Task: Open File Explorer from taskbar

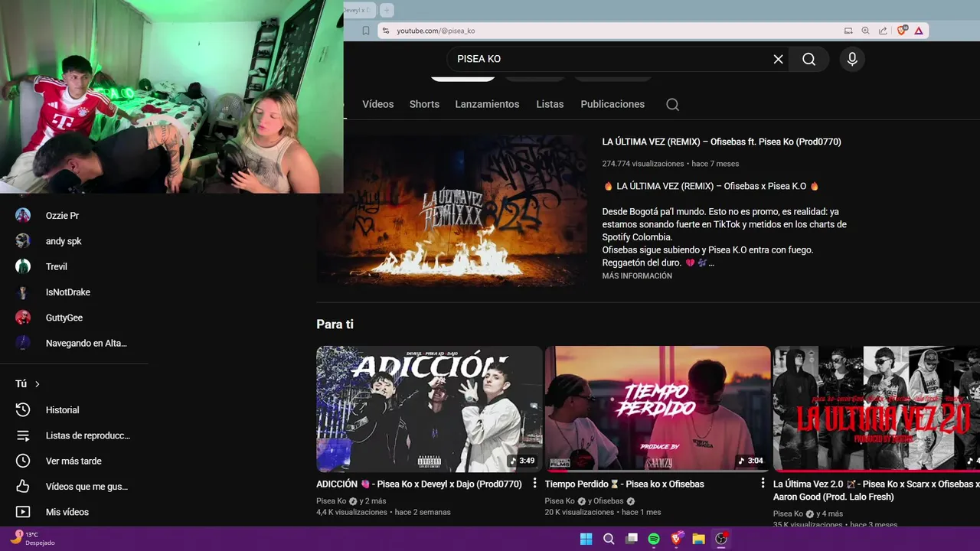Action: coord(698,539)
